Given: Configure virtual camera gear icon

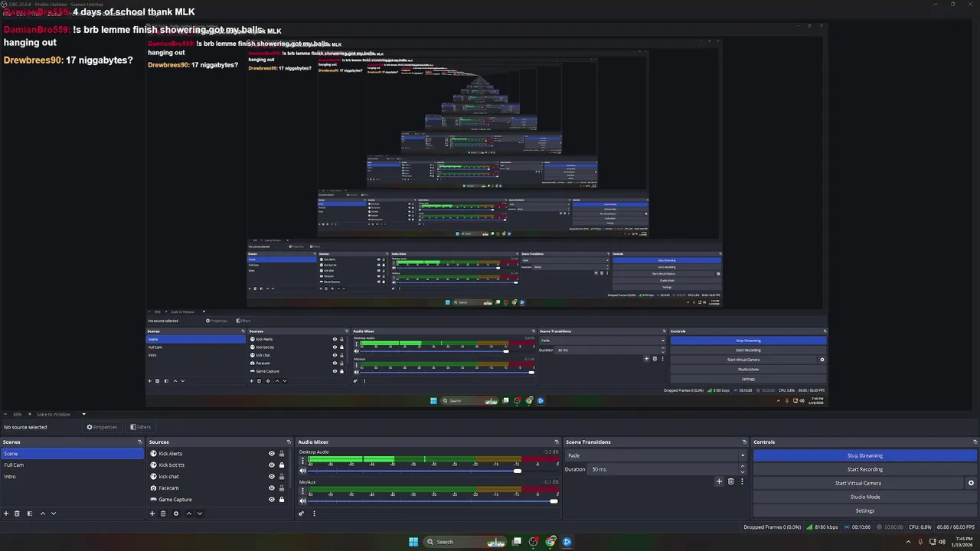Looking at the screenshot, I should tap(971, 483).
